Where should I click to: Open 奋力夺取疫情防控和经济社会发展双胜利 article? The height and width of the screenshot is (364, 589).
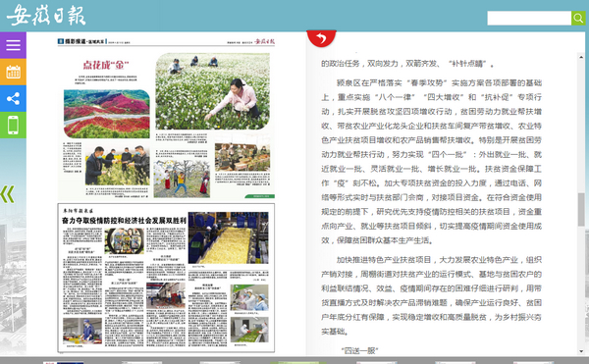pyautogui.click(x=124, y=221)
